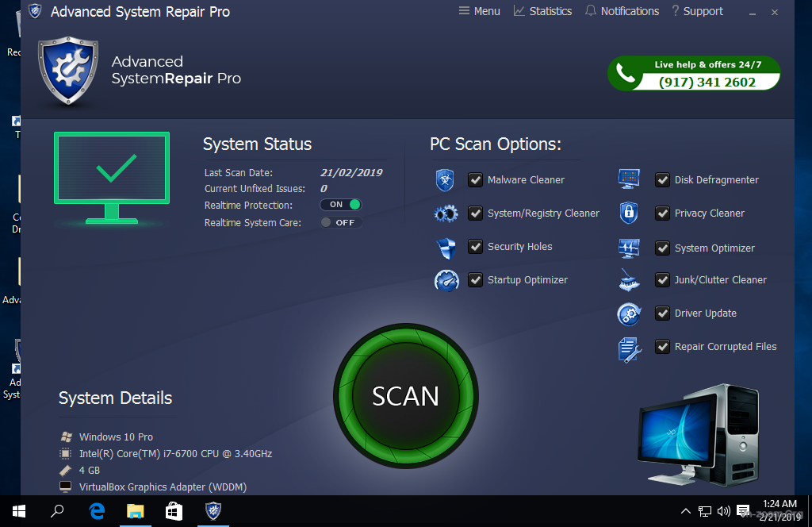Uncheck the Malware Cleaner checkbox
The image size is (812, 527).
point(476,180)
